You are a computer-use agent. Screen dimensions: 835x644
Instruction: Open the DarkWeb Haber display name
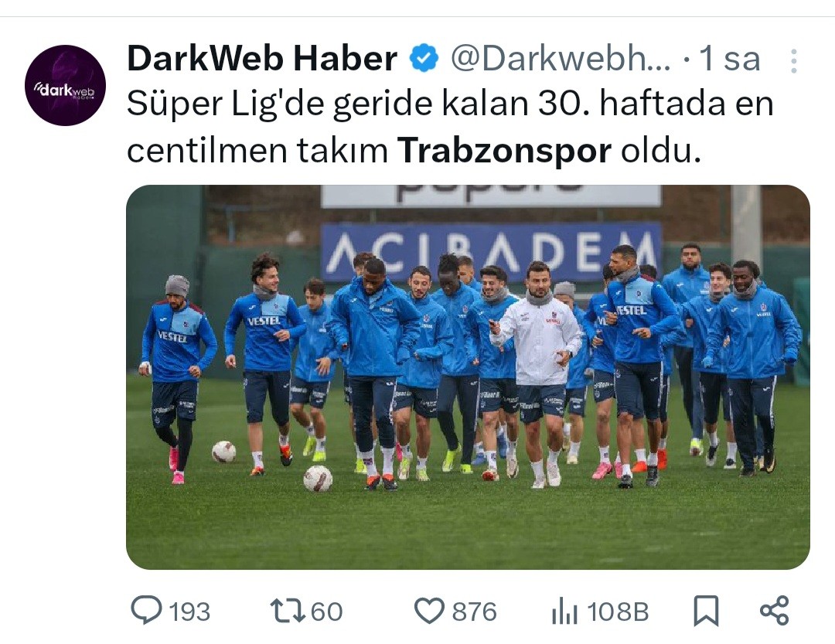[x=262, y=59]
